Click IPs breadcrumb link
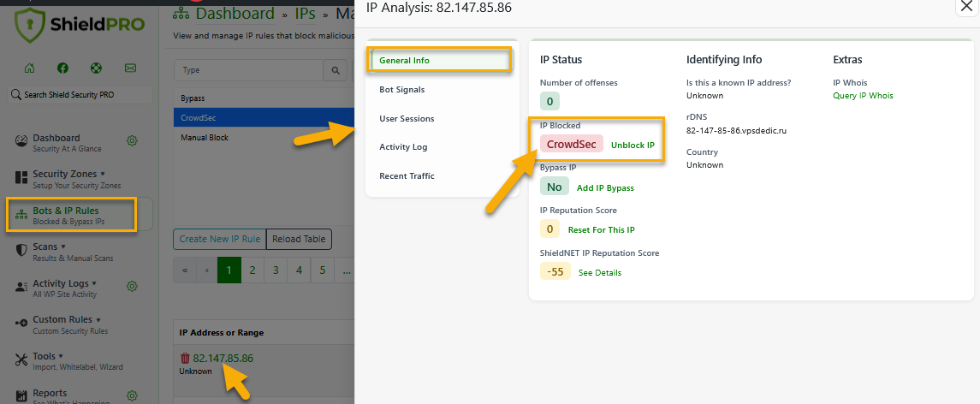This screenshot has height=404, width=980. (x=305, y=13)
